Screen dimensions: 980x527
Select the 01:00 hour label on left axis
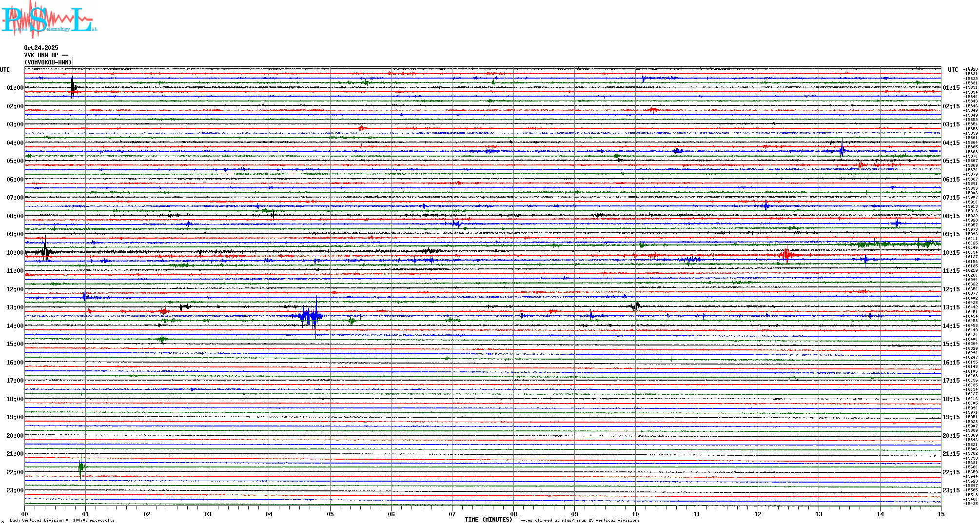[15, 88]
